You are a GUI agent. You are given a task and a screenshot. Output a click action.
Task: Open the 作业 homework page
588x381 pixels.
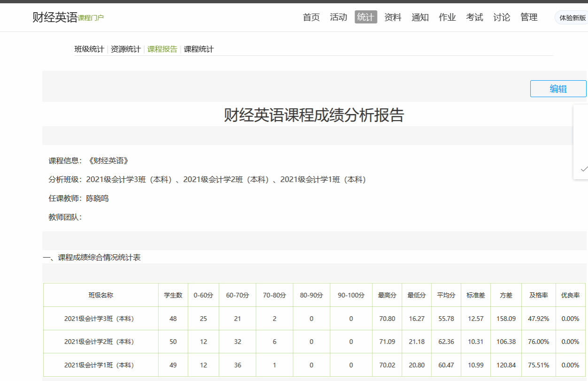pyautogui.click(x=448, y=17)
